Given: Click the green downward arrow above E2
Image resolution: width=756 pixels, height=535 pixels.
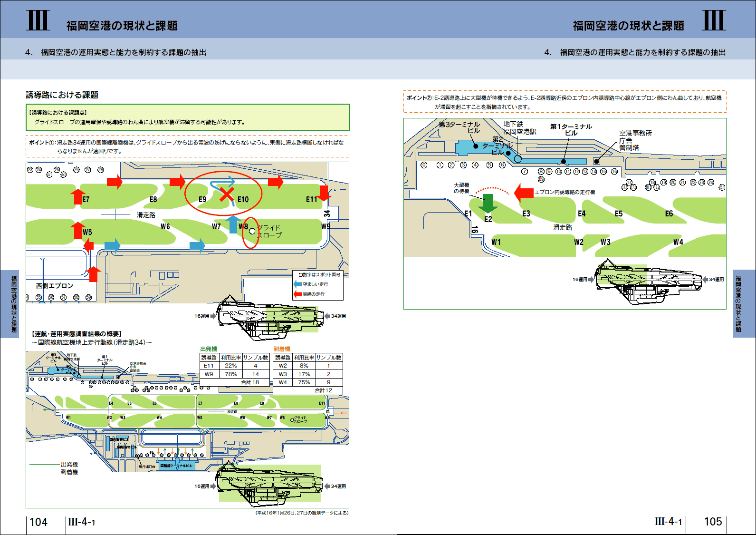Looking at the screenshot, I should pyautogui.click(x=488, y=203).
